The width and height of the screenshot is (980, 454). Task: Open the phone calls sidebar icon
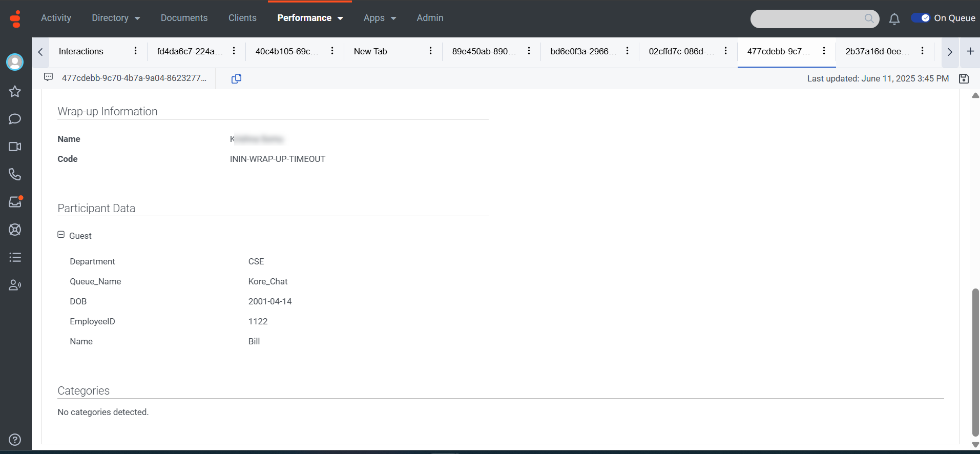tap(15, 174)
